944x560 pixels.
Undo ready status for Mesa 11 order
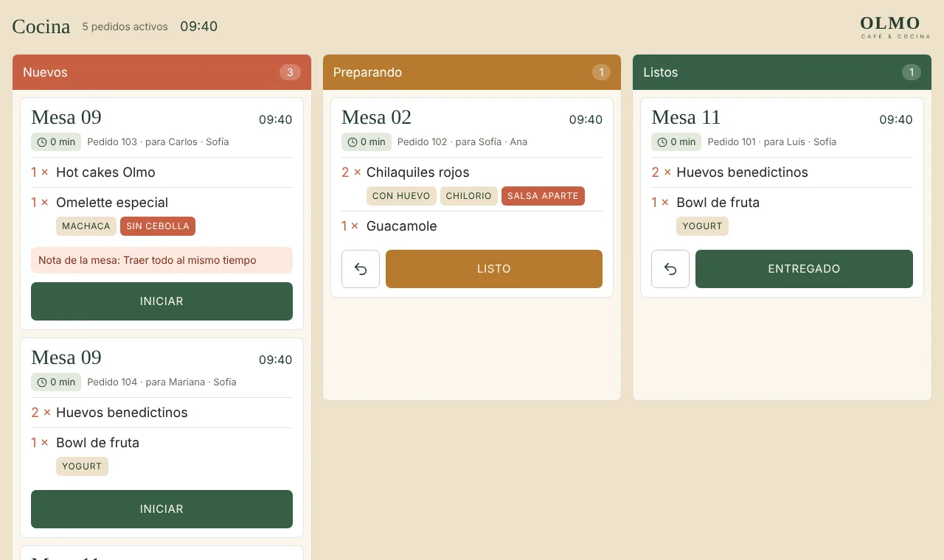(670, 269)
